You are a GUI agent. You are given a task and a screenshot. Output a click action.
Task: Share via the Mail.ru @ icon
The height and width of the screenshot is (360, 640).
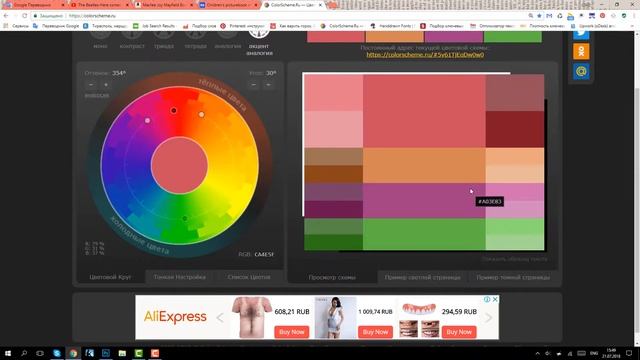pyautogui.click(x=581, y=71)
